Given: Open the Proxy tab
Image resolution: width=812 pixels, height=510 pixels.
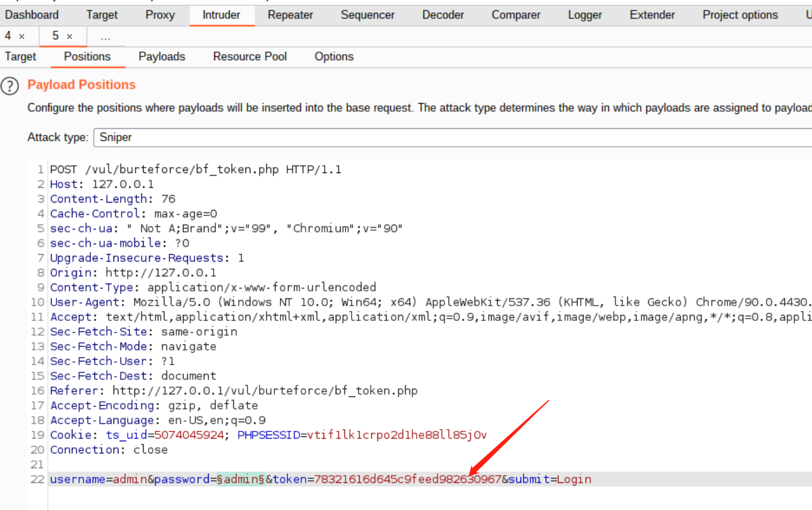Looking at the screenshot, I should tap(160, 15).
